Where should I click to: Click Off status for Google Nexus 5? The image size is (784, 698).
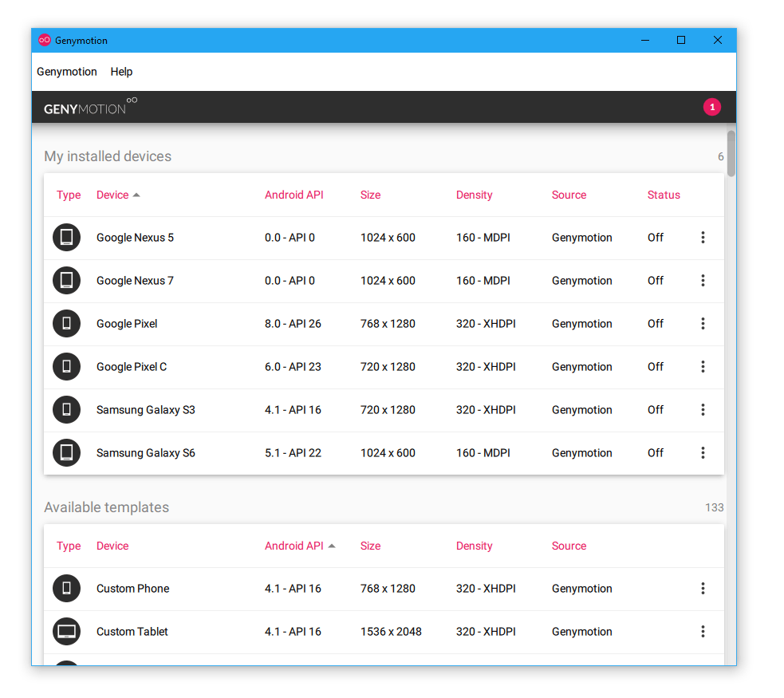pos(656,238)
